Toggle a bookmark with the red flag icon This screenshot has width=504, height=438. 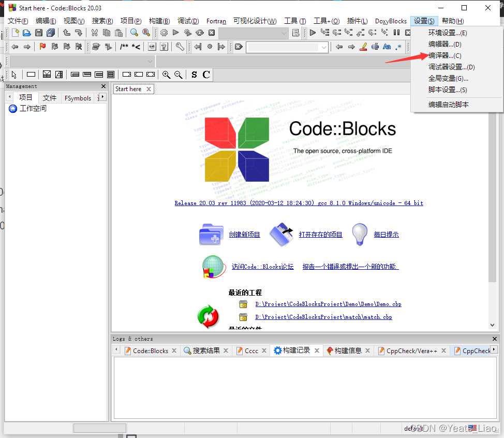coord(42,47)
